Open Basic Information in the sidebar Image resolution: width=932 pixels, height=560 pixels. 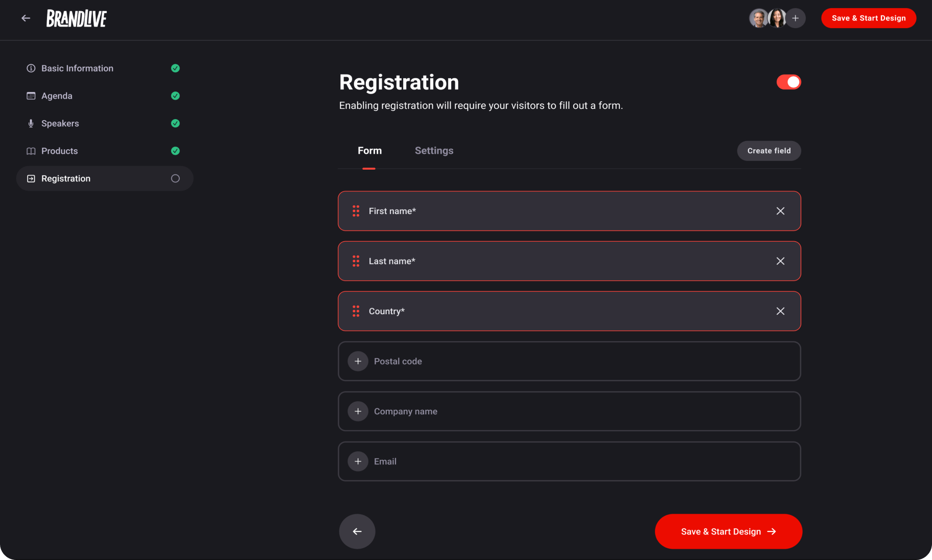click(x=77, y=68)
